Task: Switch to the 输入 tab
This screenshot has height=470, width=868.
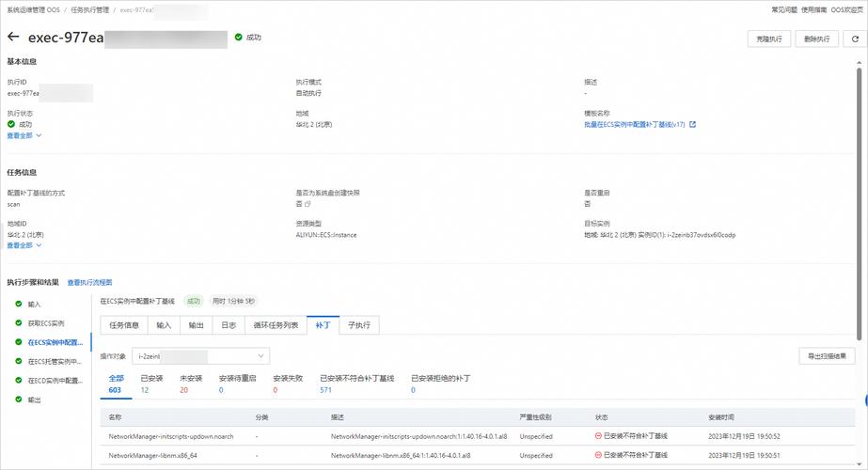Action: click(164, 325)
